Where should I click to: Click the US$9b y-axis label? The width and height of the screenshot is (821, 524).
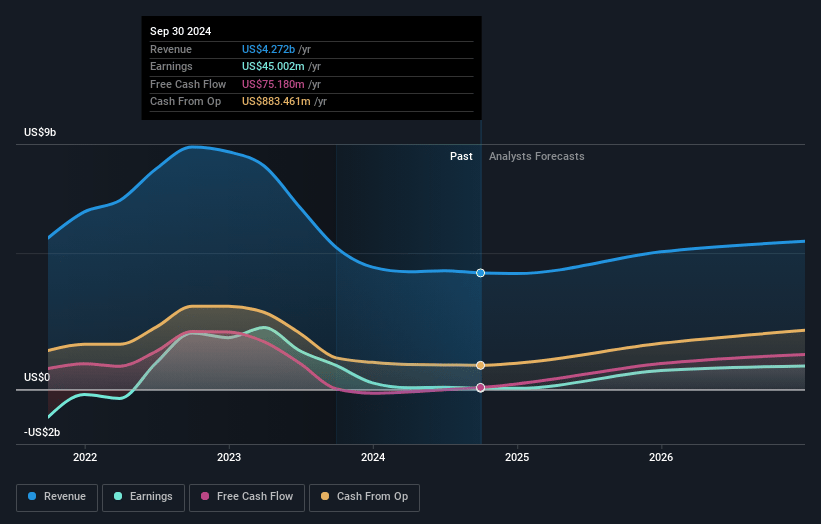click(x=40, y=132)
